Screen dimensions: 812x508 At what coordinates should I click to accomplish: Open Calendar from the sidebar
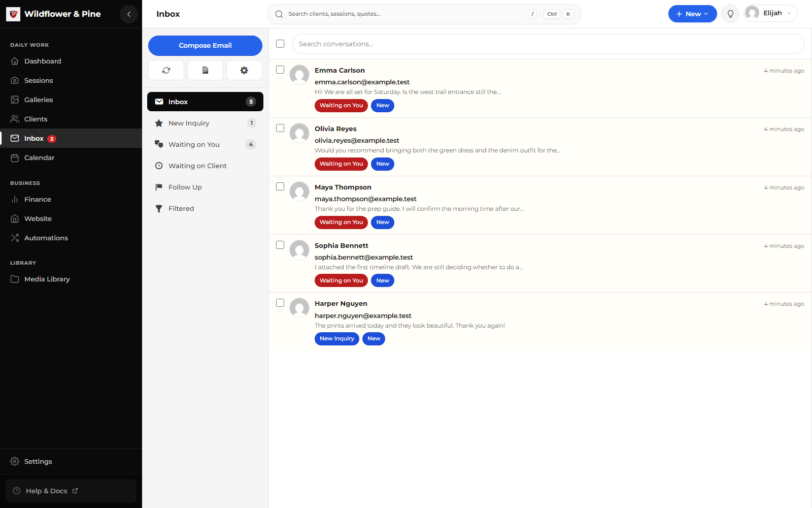coord(71,157)
